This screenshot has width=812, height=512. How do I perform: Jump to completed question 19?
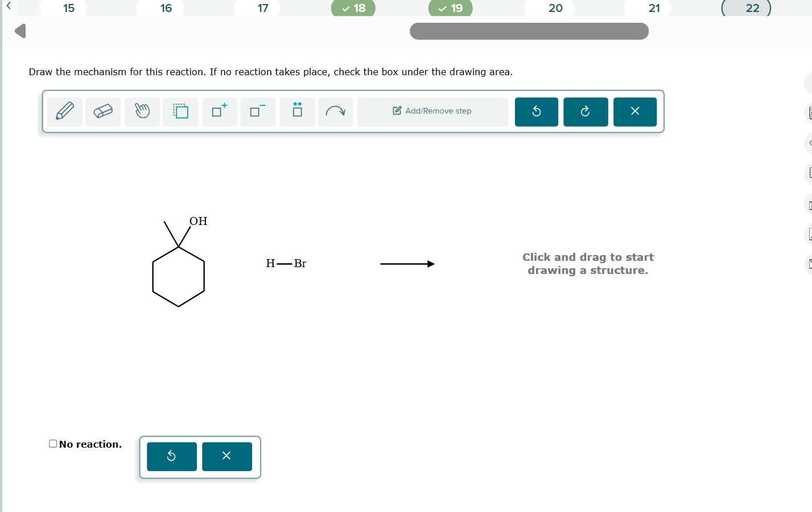451,8
